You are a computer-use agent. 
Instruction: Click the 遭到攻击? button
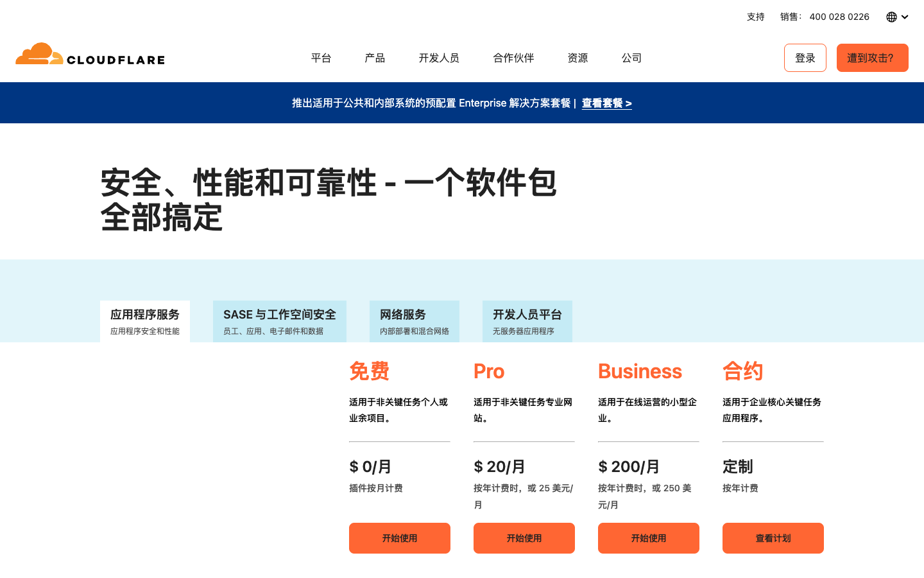pyautogui.click(x=872, y=58)
